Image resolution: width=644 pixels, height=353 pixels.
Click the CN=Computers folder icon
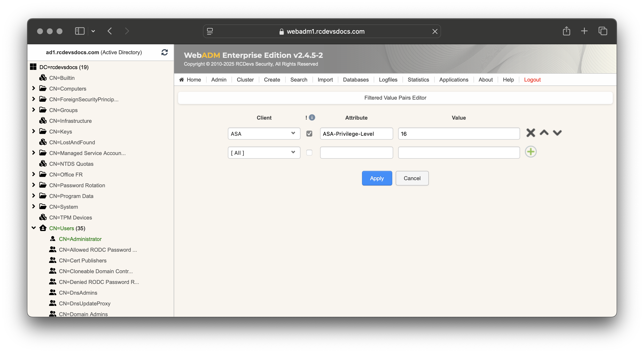(x=43, y=88)
